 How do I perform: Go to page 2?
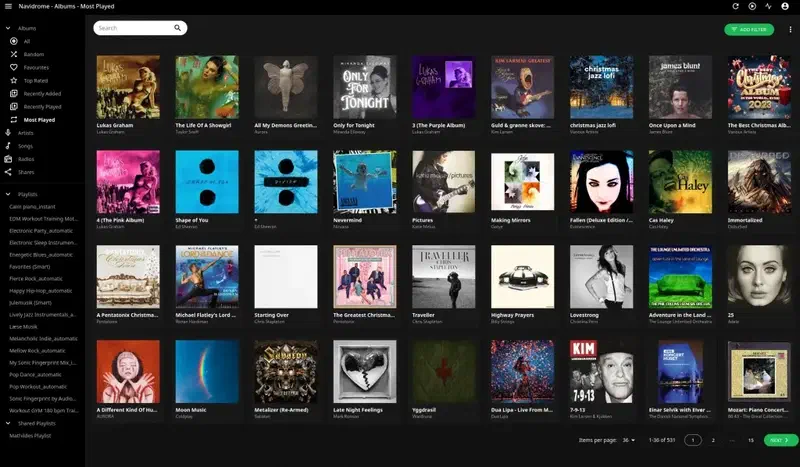pos(713,440)
